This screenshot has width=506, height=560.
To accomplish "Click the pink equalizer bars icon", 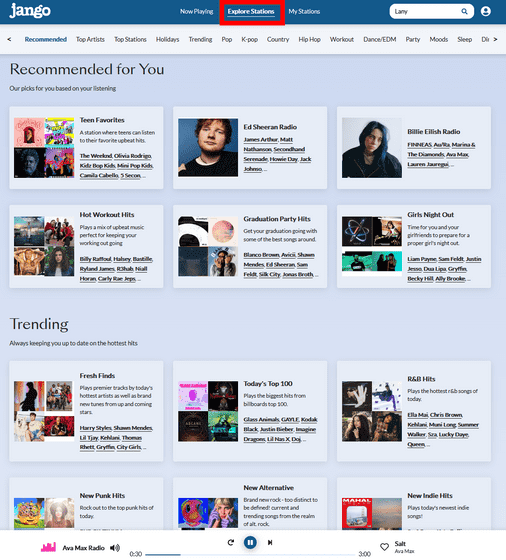I will coord(48,547).
